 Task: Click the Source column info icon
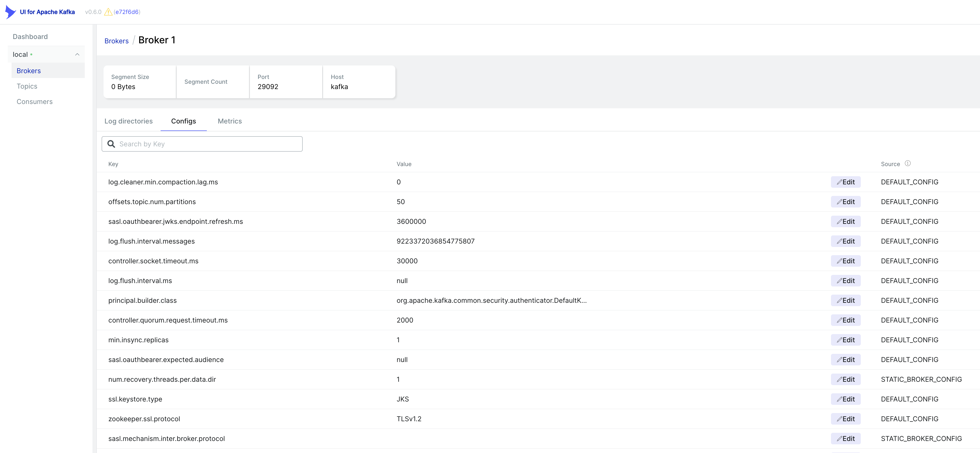pos(908,163)
